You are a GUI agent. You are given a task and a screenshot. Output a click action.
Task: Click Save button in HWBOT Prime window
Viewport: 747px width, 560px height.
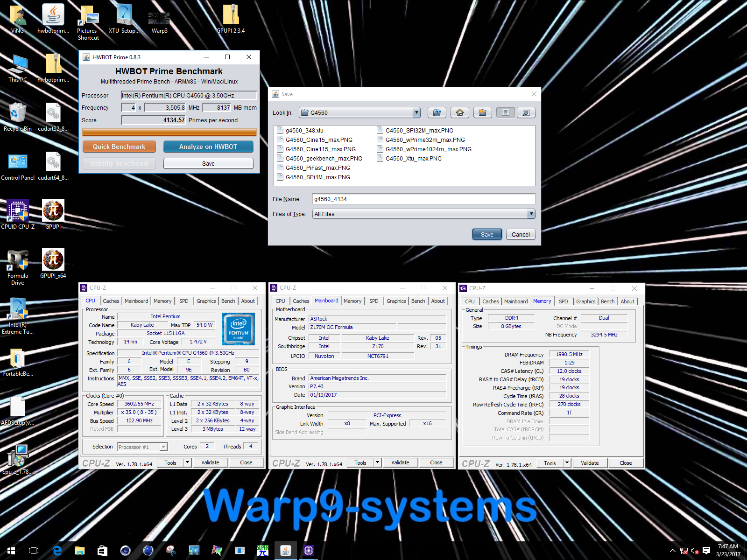tap(208, 163)
